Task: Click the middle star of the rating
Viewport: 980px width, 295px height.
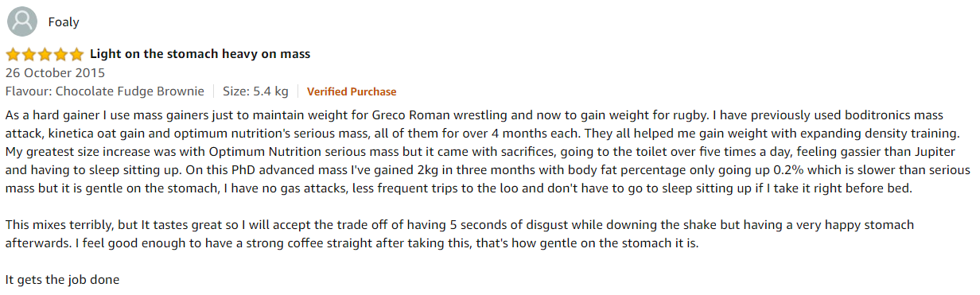Action: pos(45,55)
